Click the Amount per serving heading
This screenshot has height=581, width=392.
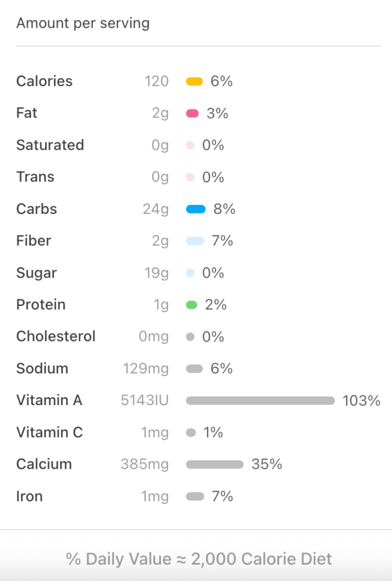[x=83, y=23]
